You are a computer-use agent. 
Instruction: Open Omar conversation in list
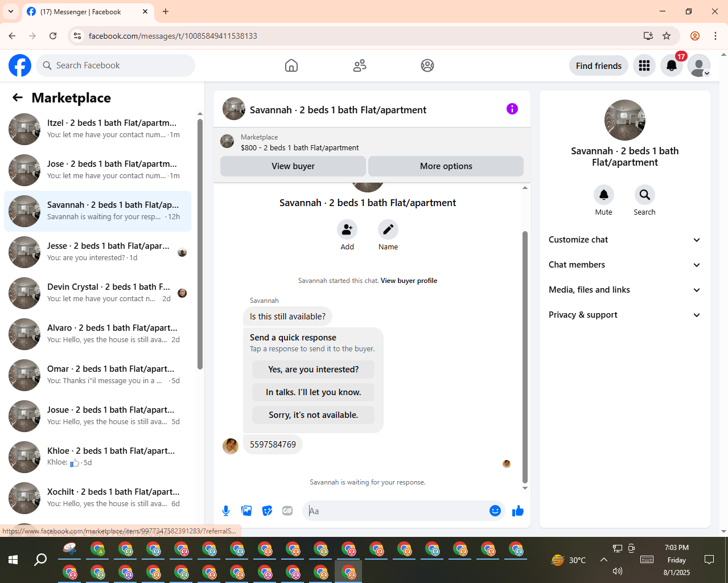(x=98, y=375)
